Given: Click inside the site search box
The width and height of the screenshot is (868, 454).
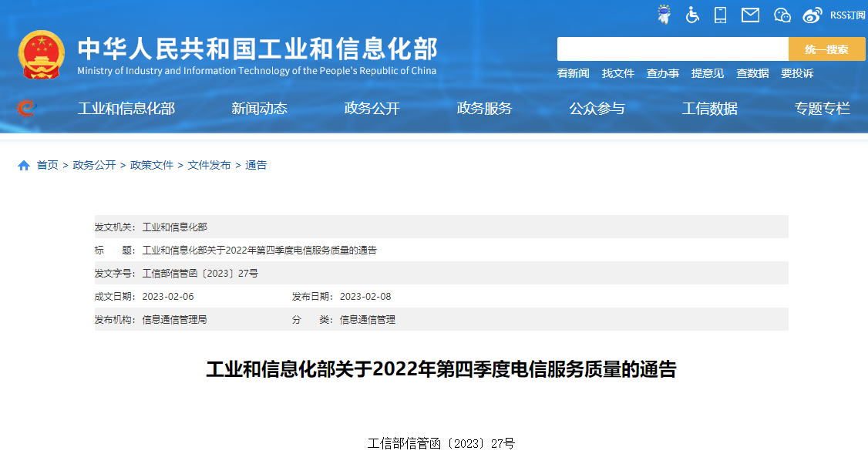Looking at the screenshot, I should pyautogui.click(x=673, y=49).
